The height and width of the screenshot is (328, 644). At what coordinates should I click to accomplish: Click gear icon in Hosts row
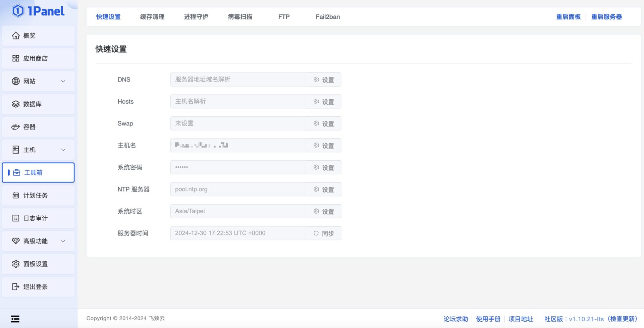click(316, 101)
